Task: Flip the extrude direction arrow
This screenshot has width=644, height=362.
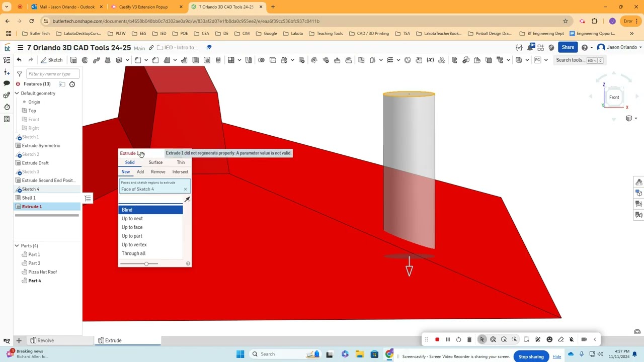Action: [187, 200]
